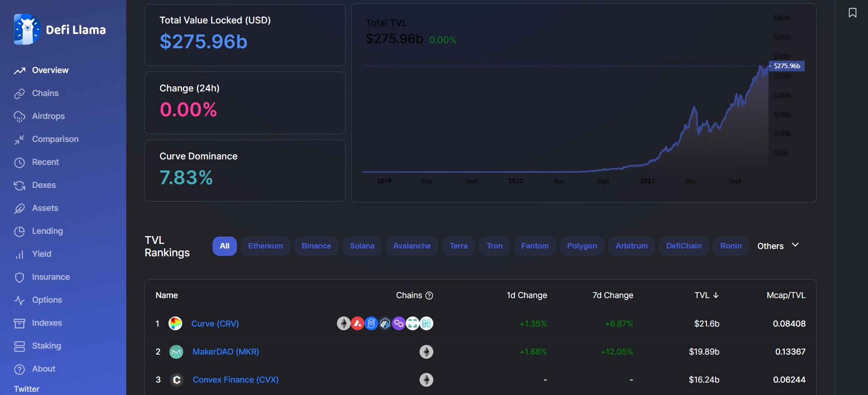Image resolution: width=868 pixels, height=395 pixels.
Task: Filter rankings by Terra
Action: pos(459,246)
